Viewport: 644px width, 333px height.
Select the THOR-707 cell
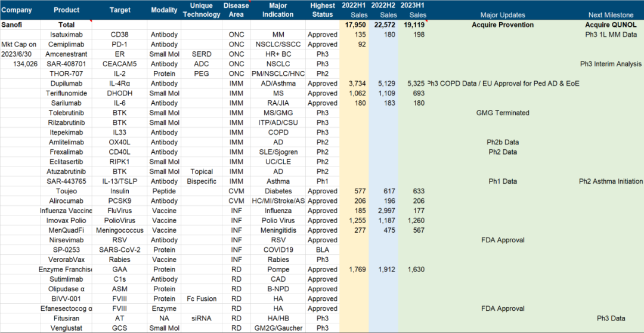tap(66, 73)
